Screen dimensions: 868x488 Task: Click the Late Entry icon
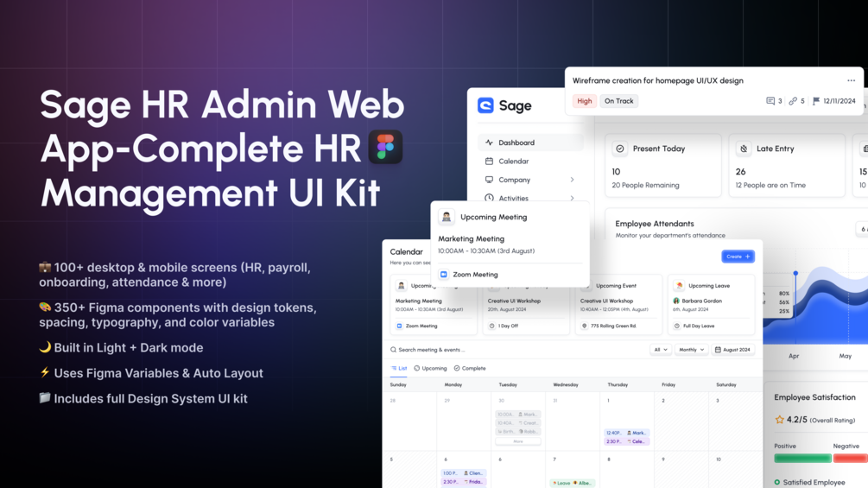(x=744, y=149)
